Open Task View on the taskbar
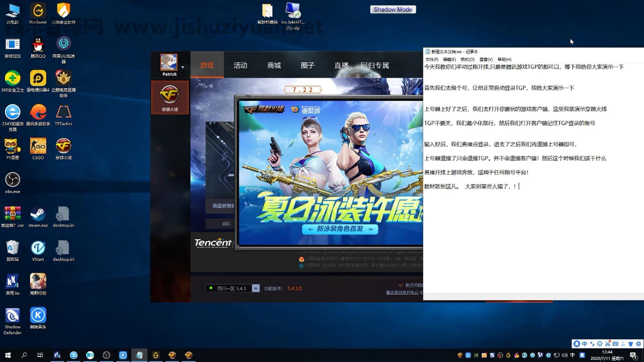Image resolution: width=644 pixels, height=362 pixels. tap(40, 355)
